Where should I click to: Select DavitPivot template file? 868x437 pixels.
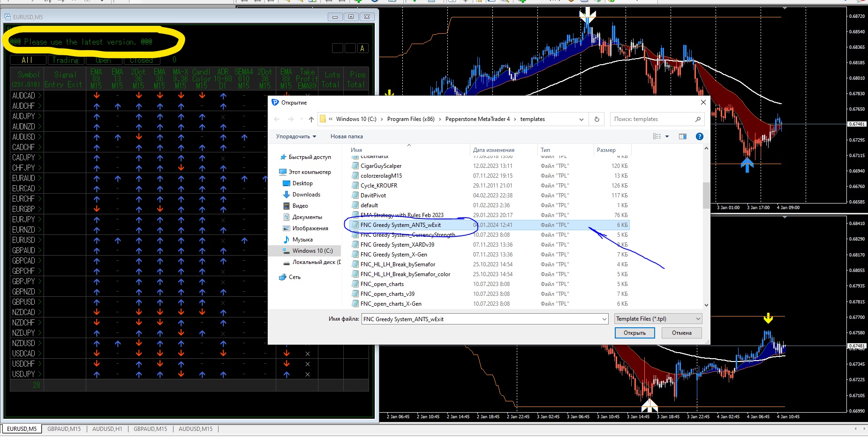(373, 196)
